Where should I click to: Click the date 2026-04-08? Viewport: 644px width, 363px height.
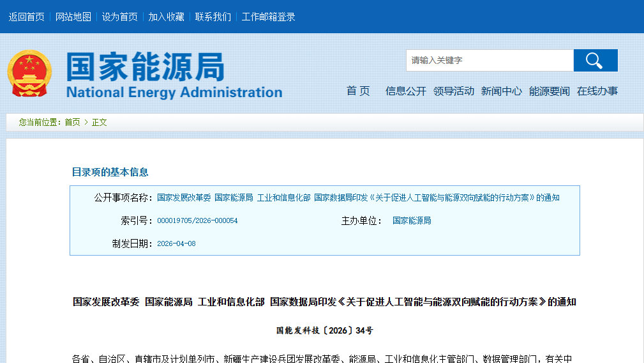176,243
